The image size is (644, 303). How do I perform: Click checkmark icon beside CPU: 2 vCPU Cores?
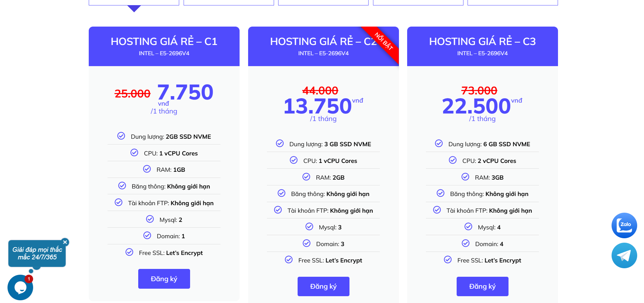pyautogui.click(x=453, y=160)
